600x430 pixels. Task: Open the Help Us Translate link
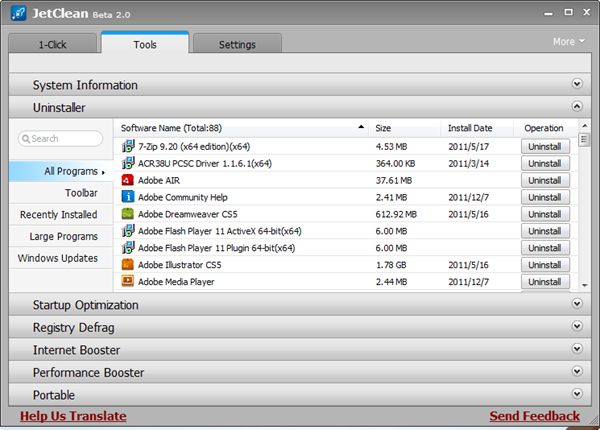(73, 416)
